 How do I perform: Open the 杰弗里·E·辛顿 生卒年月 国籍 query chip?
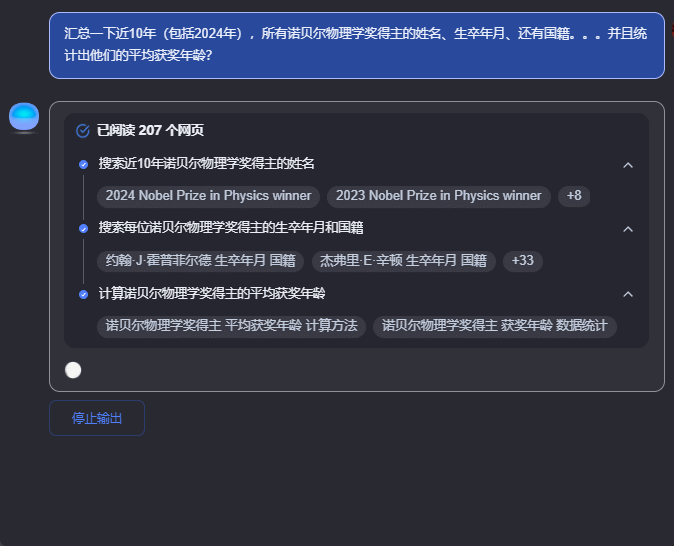(404, 261)
